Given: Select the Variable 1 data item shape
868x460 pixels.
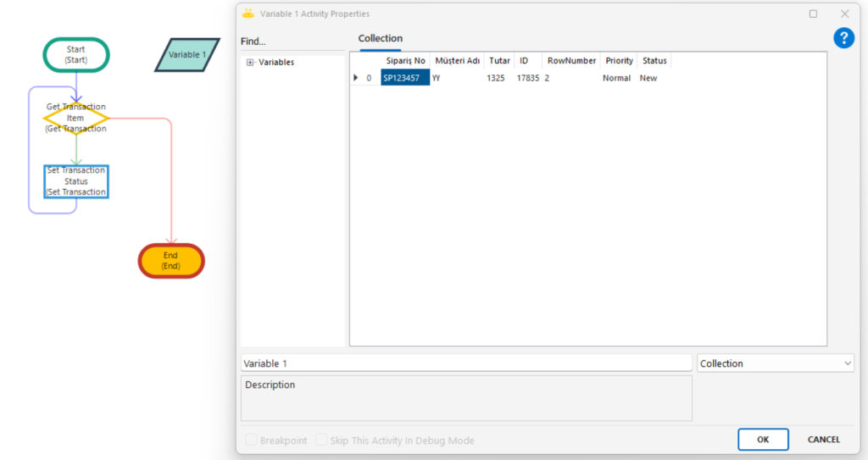Looking at the screenshot, I should (187, 55).
